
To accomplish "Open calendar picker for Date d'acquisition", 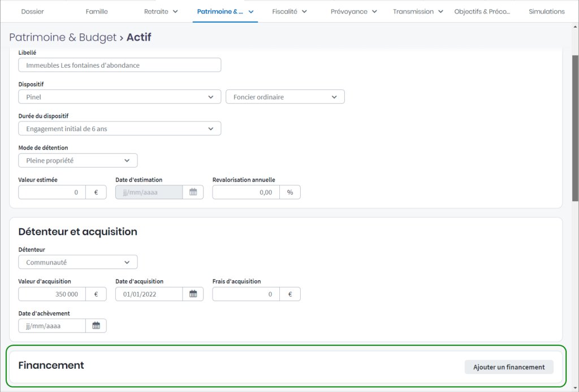I will pyautogui.click(x=193, y=294).
